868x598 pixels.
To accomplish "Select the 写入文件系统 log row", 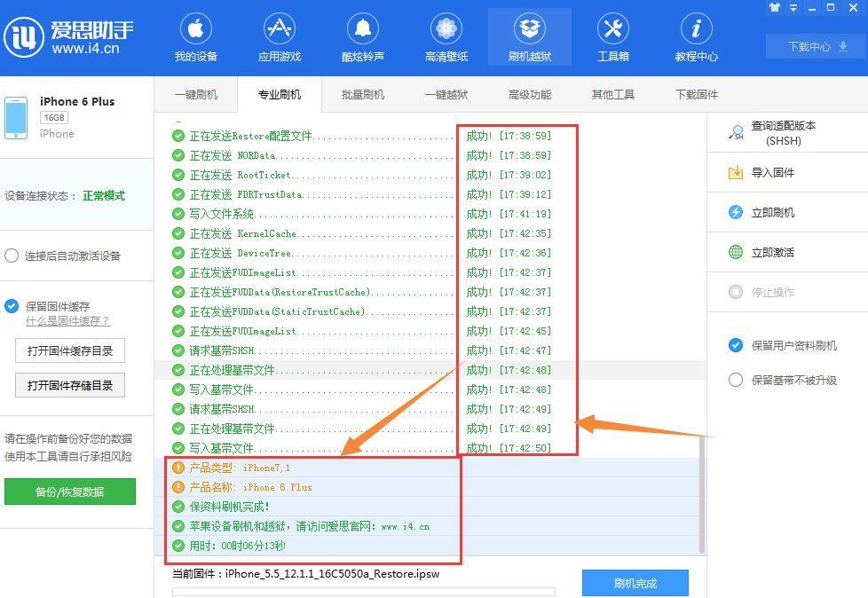I will click(x=430, y=214).
